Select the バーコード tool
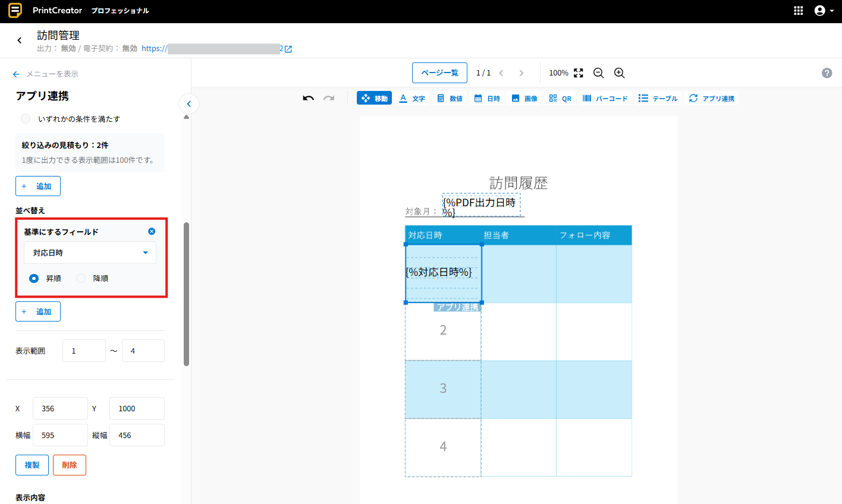 tap(605, 98)
